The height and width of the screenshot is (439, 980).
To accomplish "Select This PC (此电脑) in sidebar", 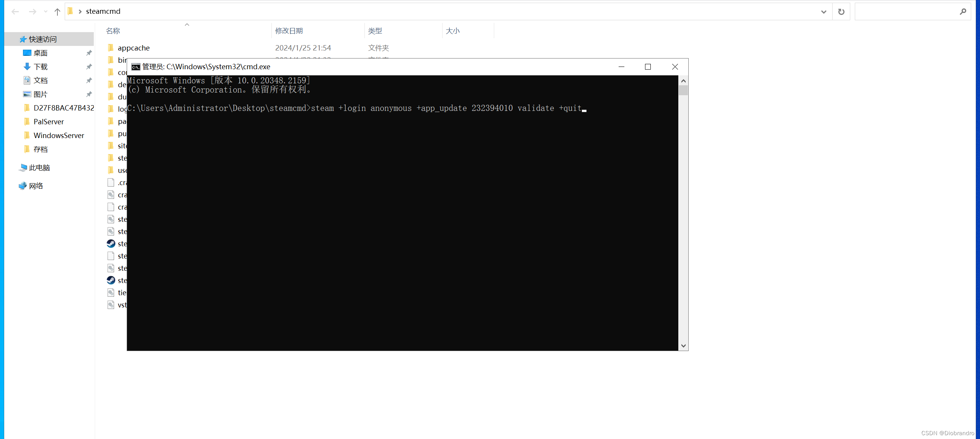I will click(39, 168).
